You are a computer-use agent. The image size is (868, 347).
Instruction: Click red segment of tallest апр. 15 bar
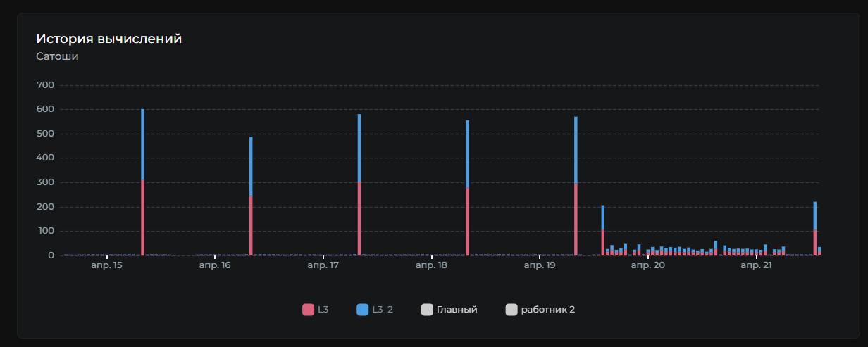(x=142, y=218)
